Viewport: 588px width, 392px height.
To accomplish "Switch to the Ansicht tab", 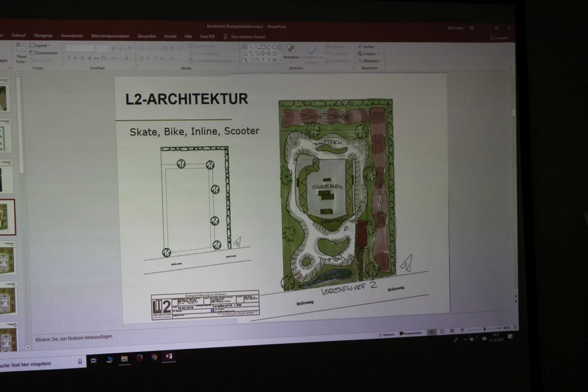I will point(171,36).
